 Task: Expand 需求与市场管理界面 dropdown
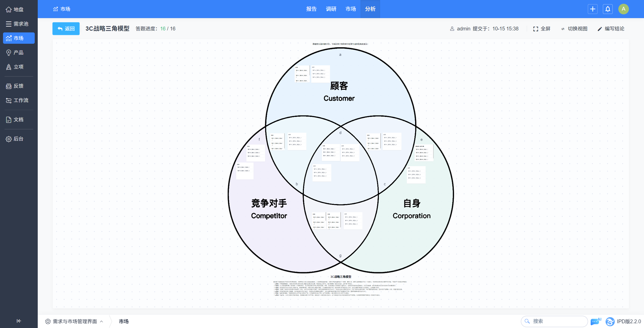coord(74,321)
